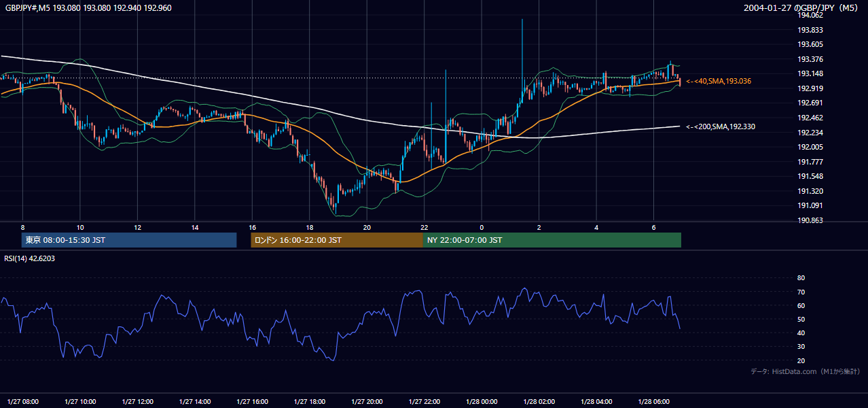Select the 1/27 10:00 date label
868x408 pixels.
(x=79, y=402)
